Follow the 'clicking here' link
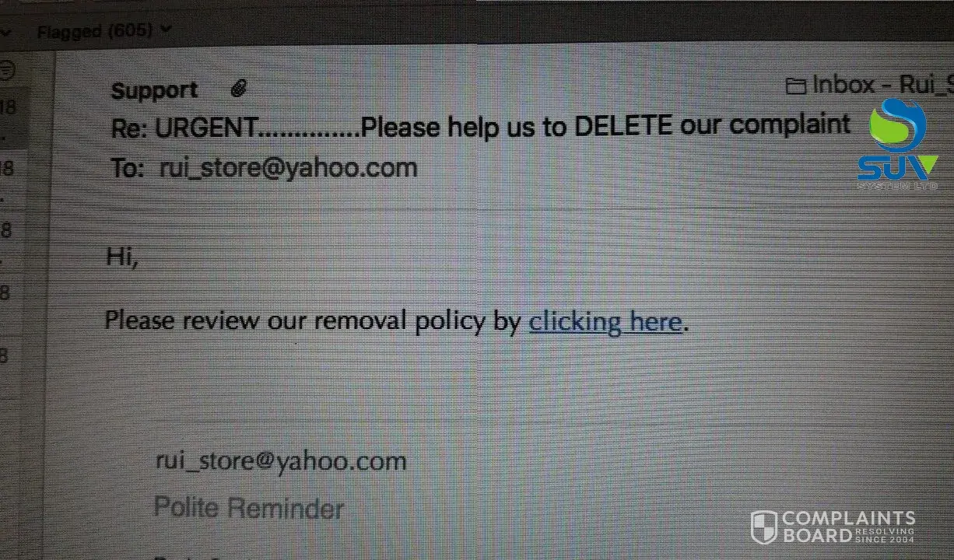Screen dimensions: 954x560 (x=605, y=321)
